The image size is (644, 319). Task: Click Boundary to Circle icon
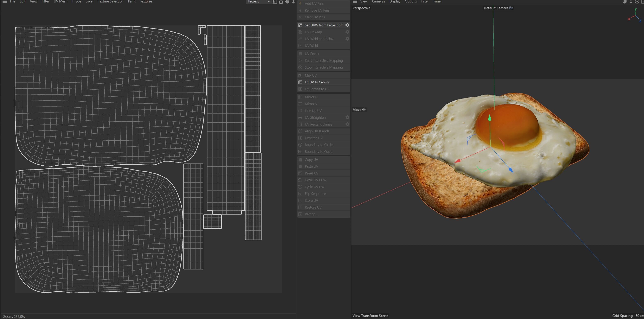300,145
